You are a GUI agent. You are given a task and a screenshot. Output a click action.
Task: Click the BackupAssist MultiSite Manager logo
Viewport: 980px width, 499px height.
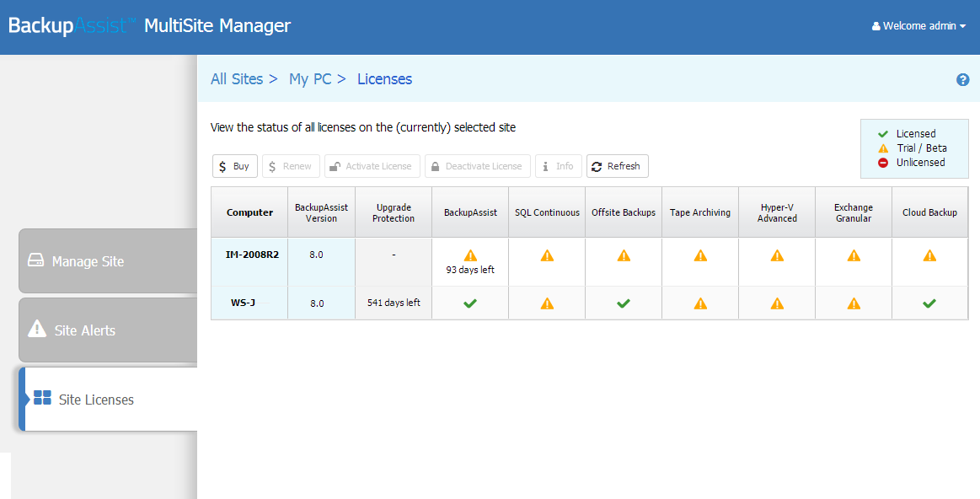point(150,26)
